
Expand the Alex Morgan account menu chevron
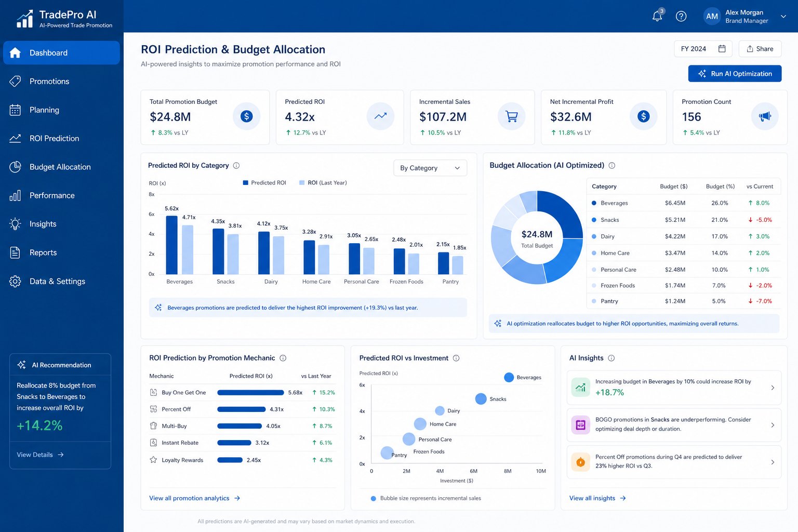click(x=783, y=17)
